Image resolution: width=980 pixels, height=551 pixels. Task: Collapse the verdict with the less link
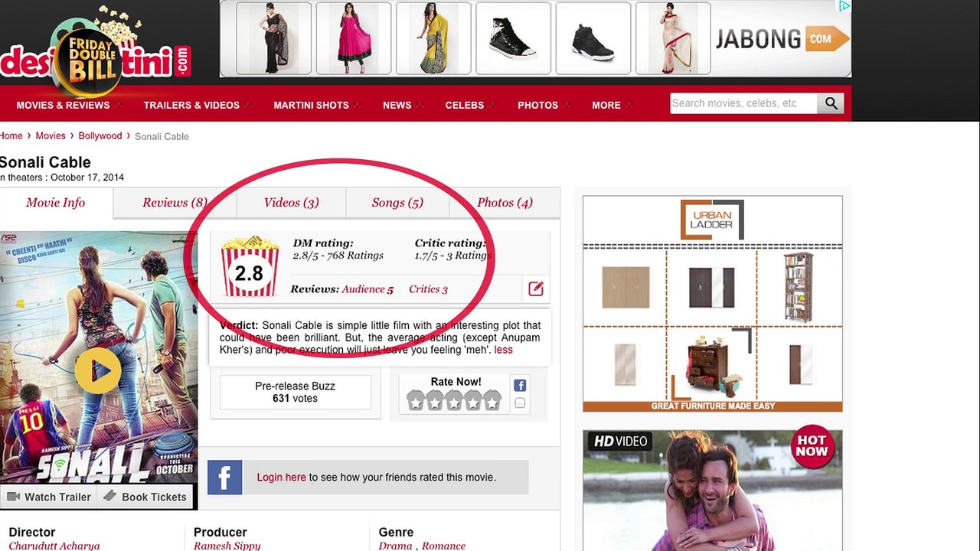[503, 350]
